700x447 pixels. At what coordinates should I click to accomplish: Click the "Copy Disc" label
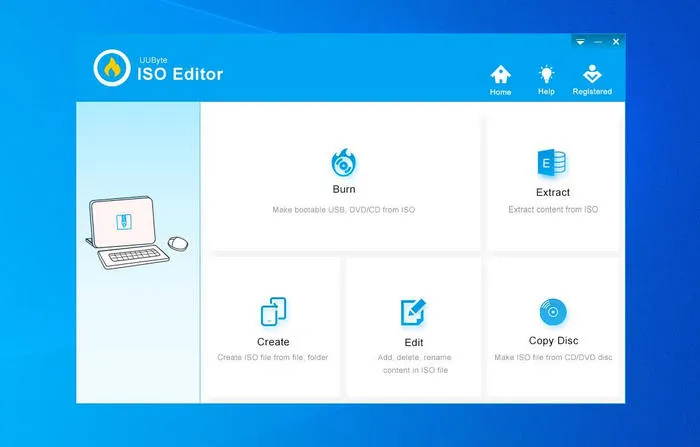pyautogui.click(x=553, y=341)
